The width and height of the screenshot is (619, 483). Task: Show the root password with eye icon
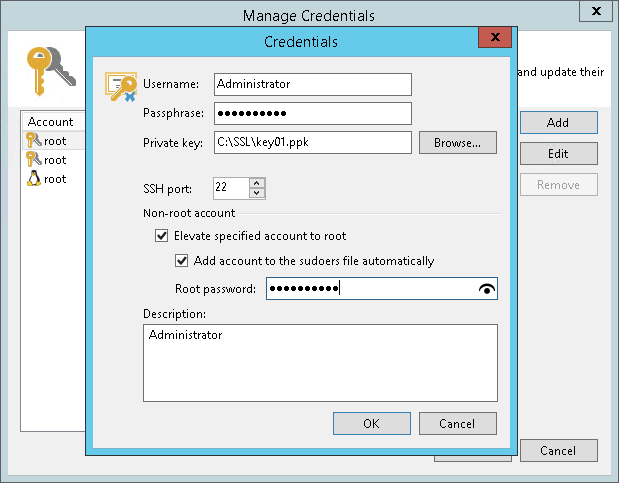point(487,289)
